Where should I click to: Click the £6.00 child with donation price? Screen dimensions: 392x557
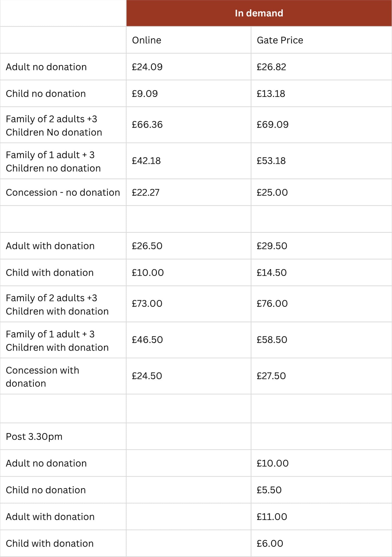click(x=270, y=543)
